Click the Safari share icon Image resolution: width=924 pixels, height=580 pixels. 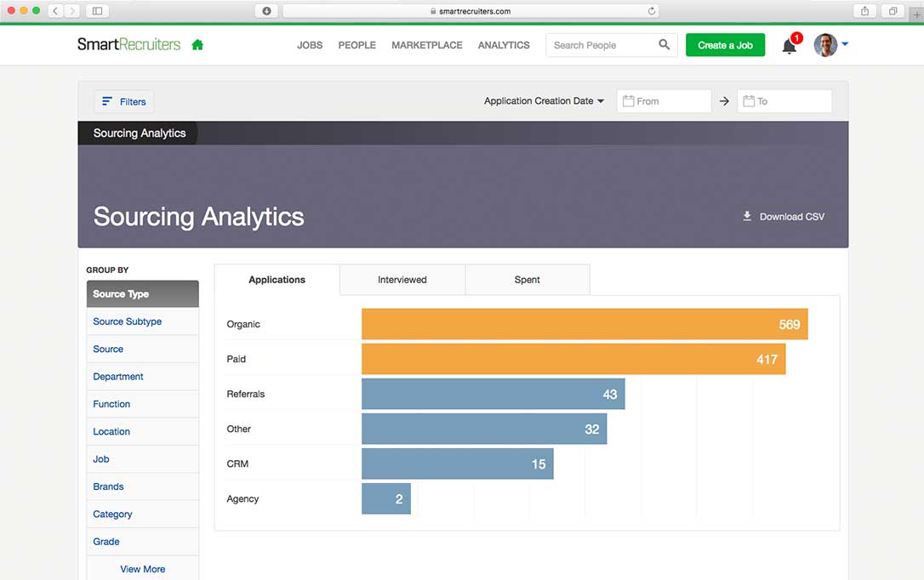[864, 11]
